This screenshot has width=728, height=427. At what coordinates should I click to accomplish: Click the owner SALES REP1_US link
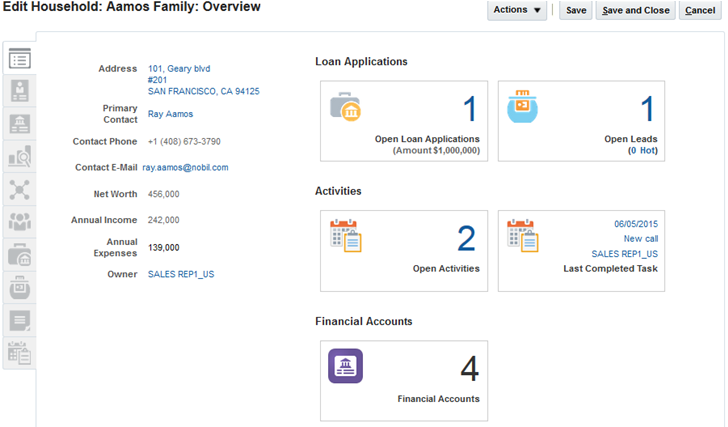click(x=181, y=274)
